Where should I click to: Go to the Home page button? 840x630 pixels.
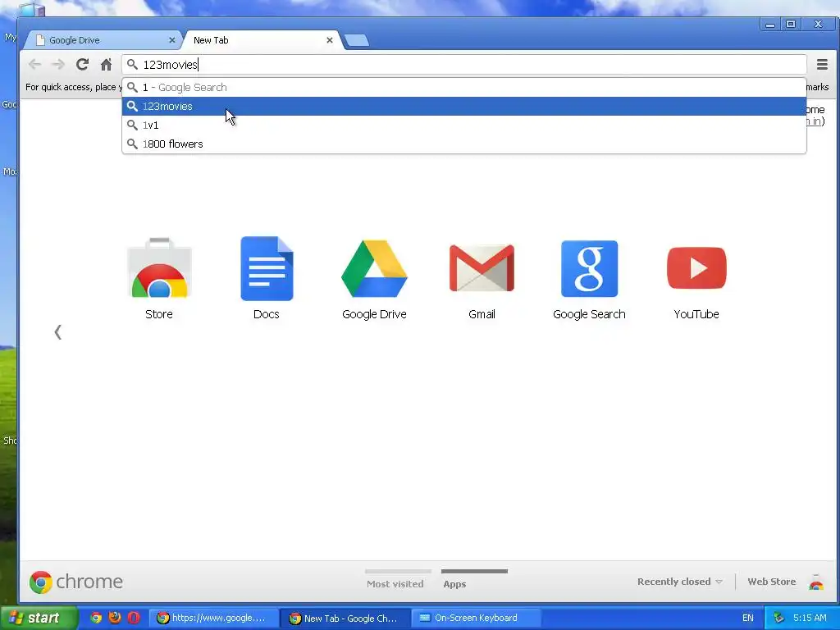tap(106, 65)
